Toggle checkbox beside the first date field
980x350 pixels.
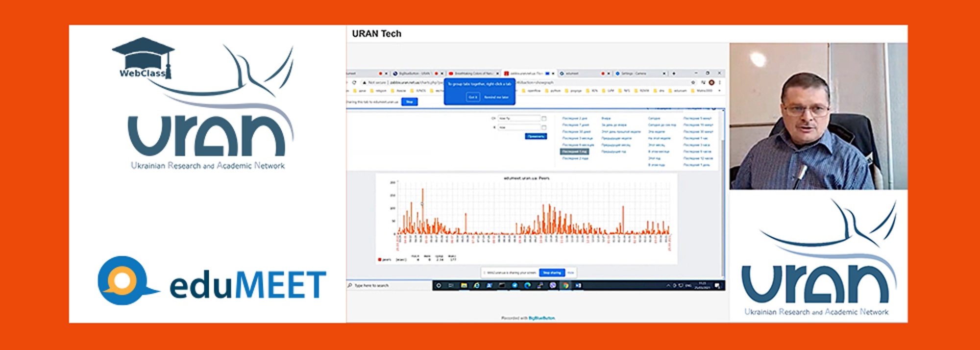point(543,119)
